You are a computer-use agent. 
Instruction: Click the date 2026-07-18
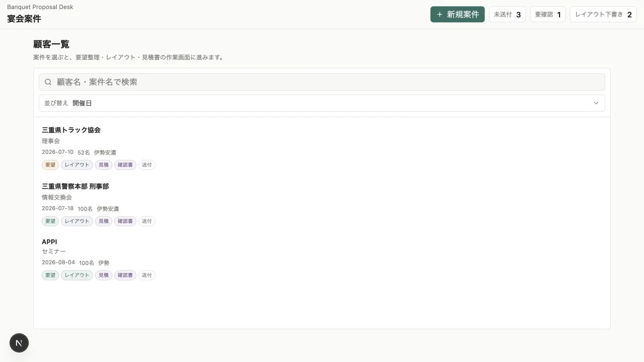(x=57, y=209)
